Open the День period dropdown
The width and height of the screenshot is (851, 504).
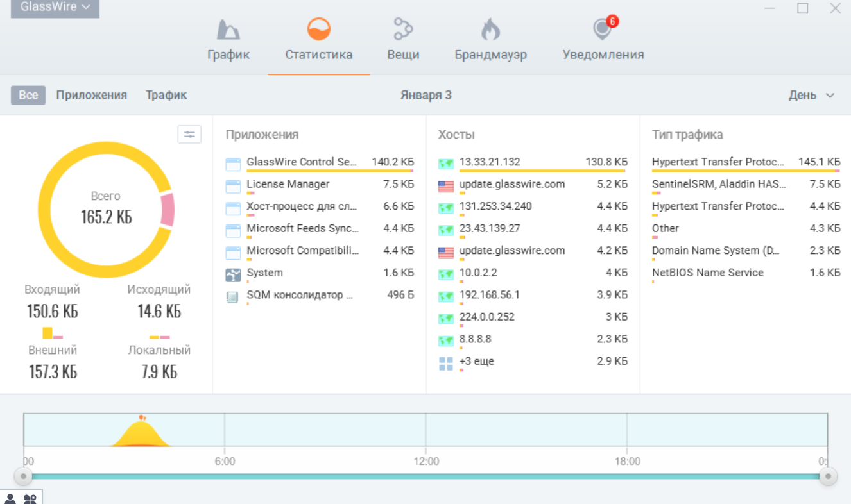click(x=811, y=95)
